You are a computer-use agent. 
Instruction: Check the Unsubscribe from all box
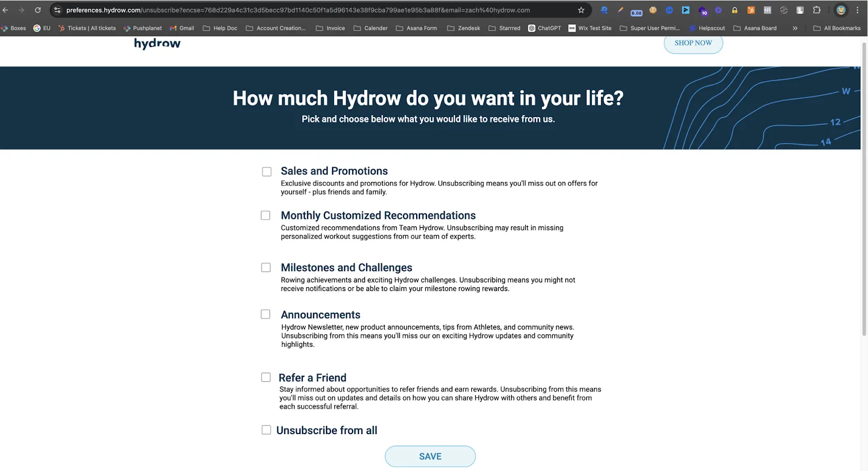pyautogui.click(x=266, y=430)
